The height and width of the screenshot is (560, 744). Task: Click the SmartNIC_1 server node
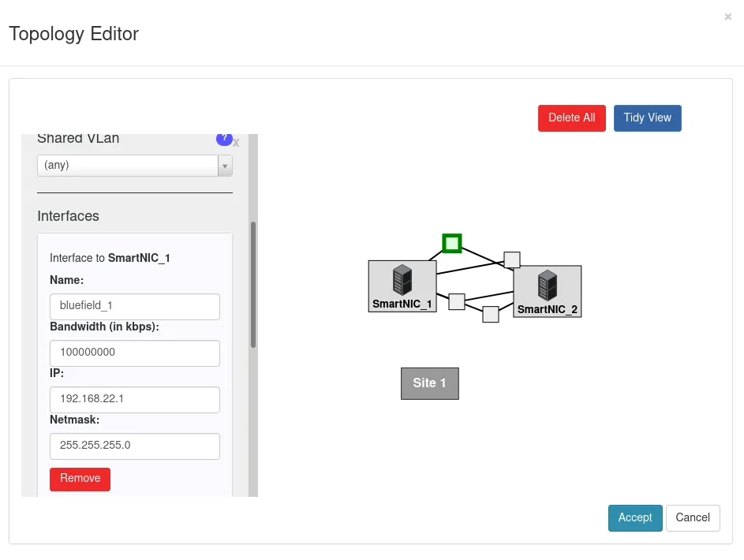(402, 286)
